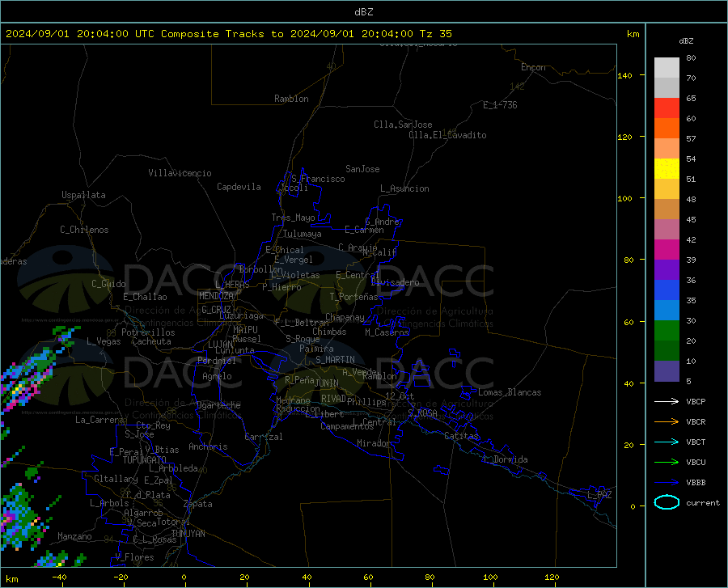The height and width of the screenshot is (588, 728).
Task: Click the Capdevila map label
Action: [x=239, y=187]
